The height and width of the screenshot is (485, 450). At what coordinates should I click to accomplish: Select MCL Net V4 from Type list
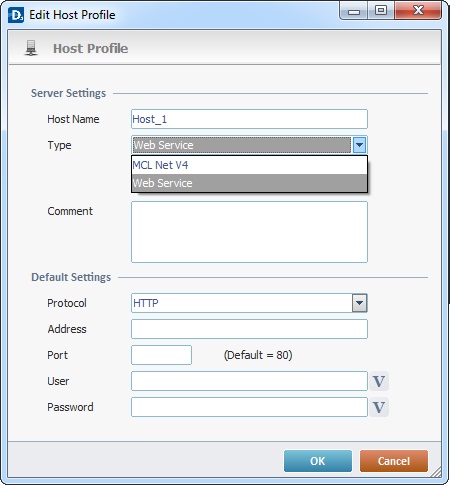pos(249,165)
